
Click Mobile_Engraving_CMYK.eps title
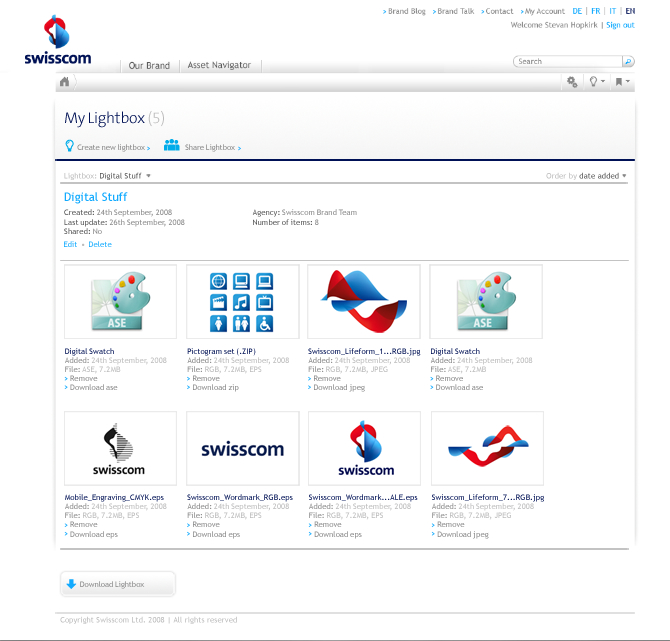[x=114, y=497]
